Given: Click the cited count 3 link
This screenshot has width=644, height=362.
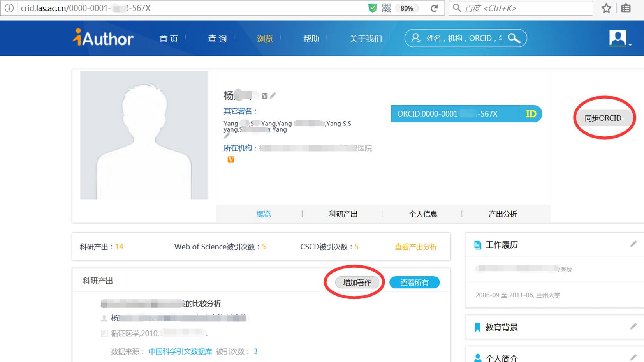Looking at the screenshot, I should click(255, 351).
